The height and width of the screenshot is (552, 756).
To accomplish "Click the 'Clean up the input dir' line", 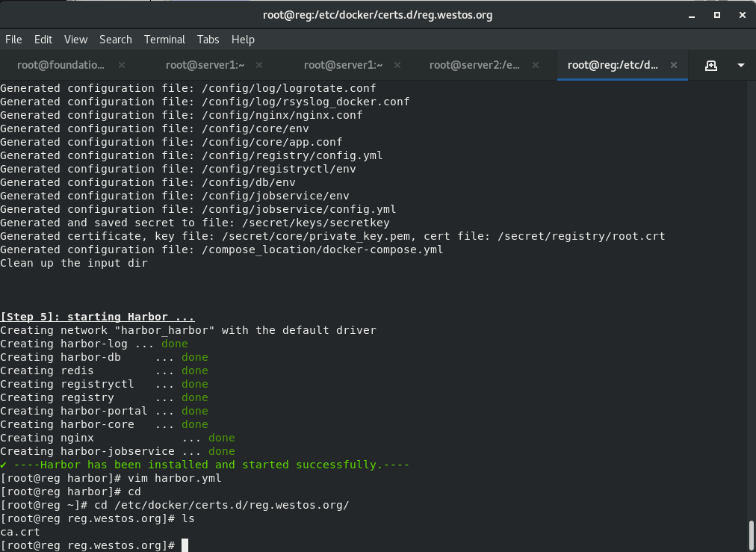I will click(x=74, y=263).
